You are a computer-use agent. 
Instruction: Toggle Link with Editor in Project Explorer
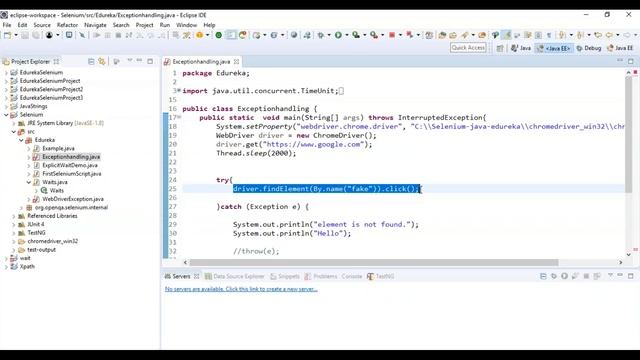click(102, 62)
